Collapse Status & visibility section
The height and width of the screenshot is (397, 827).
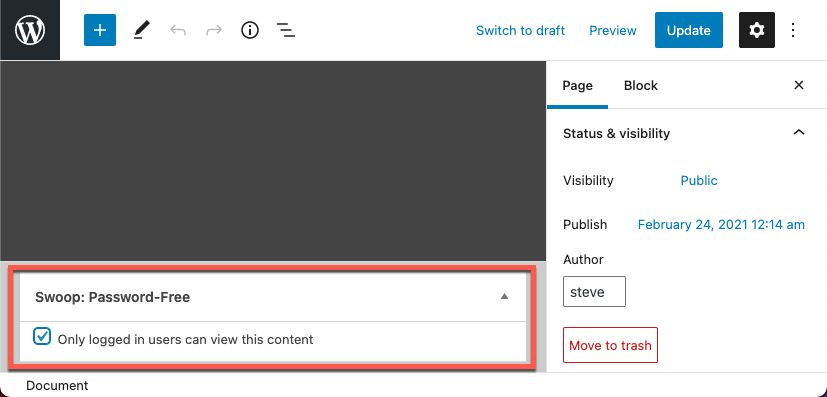click(799, 132)
